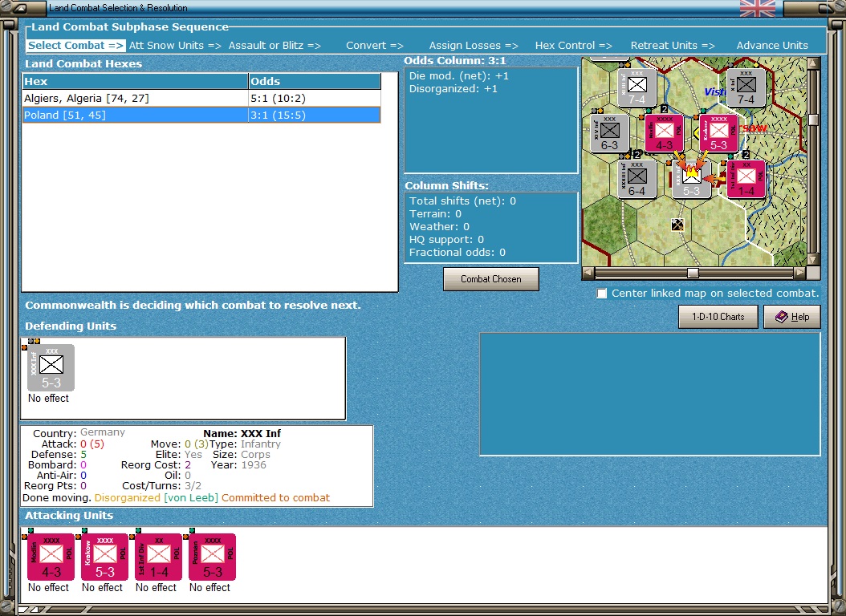Open Help
This screenshot has height=616, width=846.
click(792, 317)
